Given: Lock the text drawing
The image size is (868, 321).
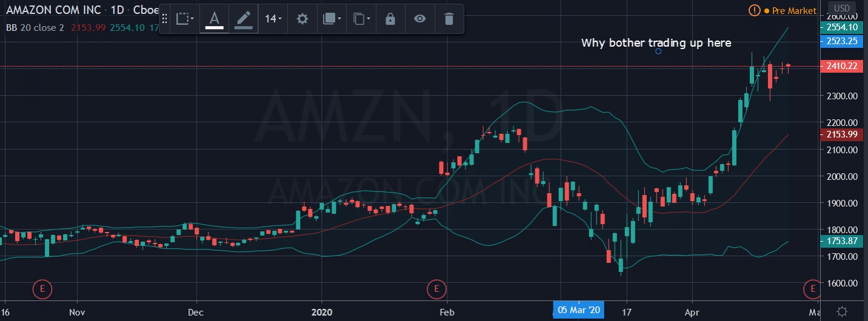Looking at the screenshot, I should coord(390,19).
